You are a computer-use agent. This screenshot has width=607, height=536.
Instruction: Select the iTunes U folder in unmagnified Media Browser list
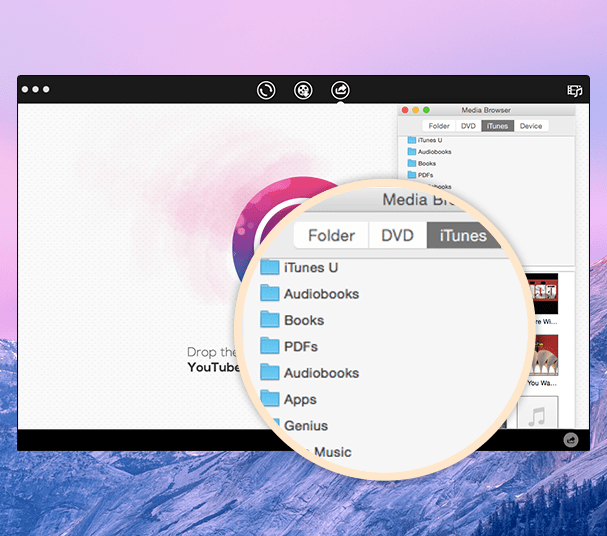tap(425, 140)
